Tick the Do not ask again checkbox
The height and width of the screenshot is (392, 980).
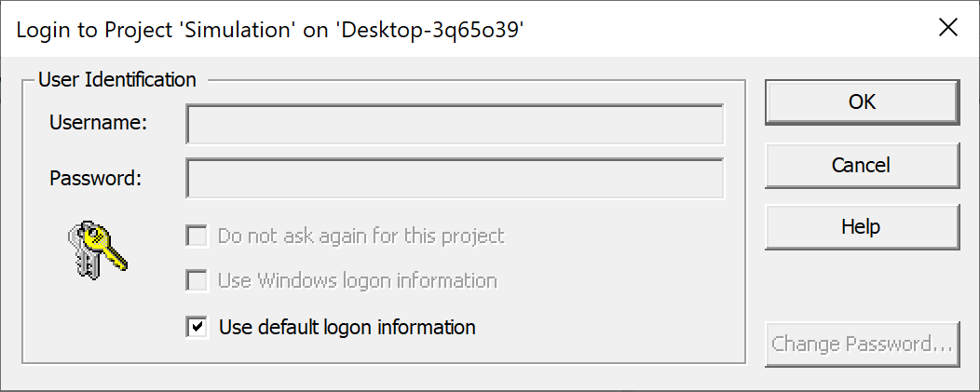[x=197, y=236]
